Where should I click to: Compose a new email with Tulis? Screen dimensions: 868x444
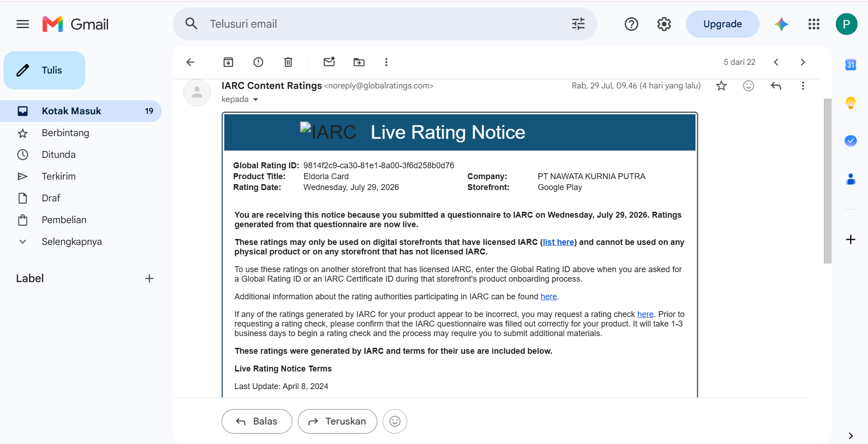pyautogui.click(x=44, y=70)
